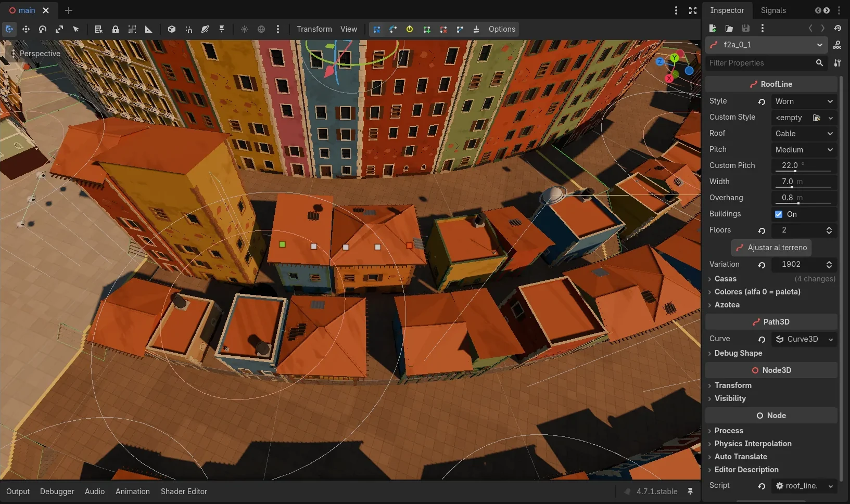
Task: Toggle distraction-free fullscreen mode icon
Action: point(693,10)
